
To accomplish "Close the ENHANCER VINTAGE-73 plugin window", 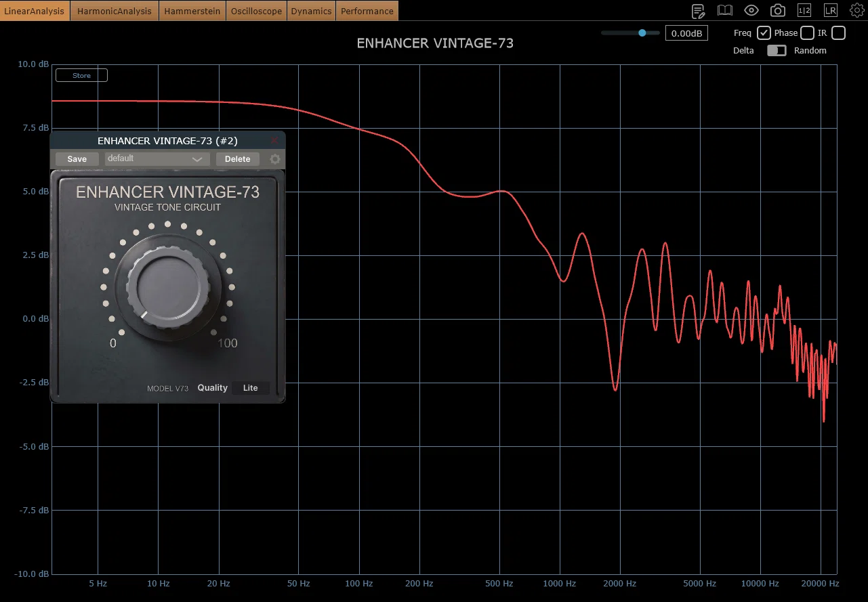I will point(274,140).
